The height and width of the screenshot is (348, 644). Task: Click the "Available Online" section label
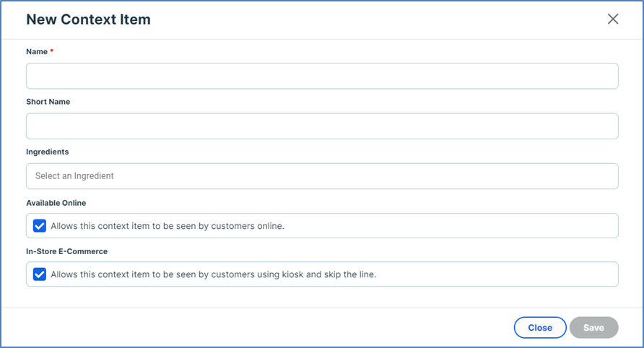56,203
